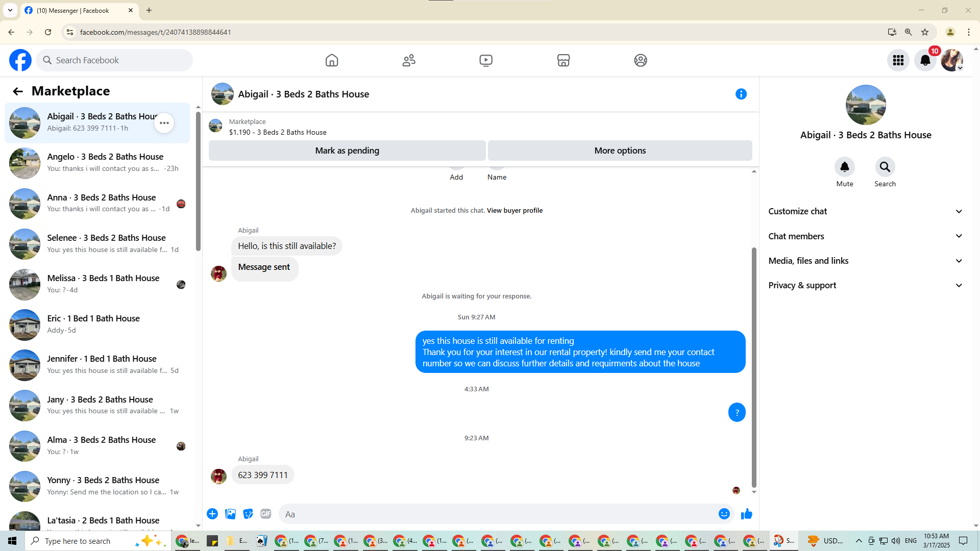
Task: Open View buyer profile link
Action: (514, 210)
